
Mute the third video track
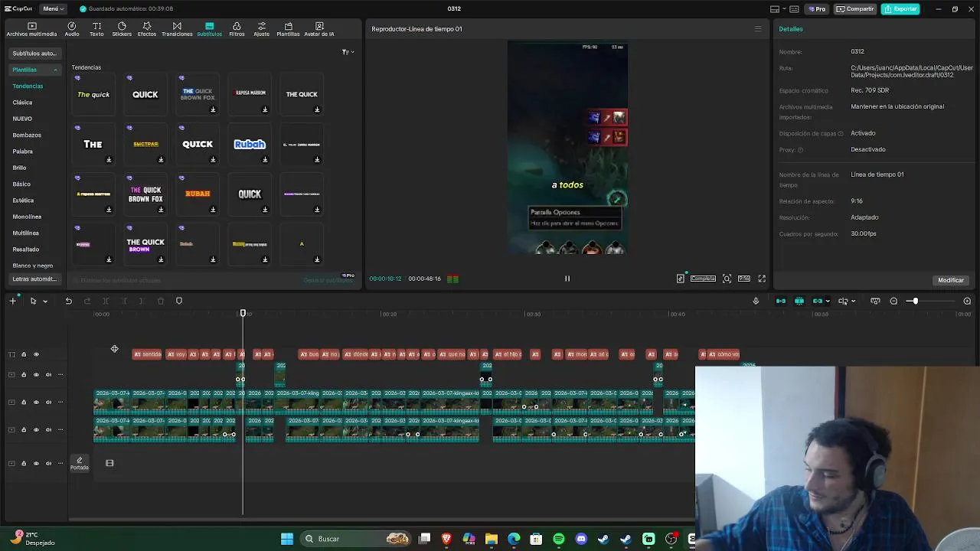(48, 429)
